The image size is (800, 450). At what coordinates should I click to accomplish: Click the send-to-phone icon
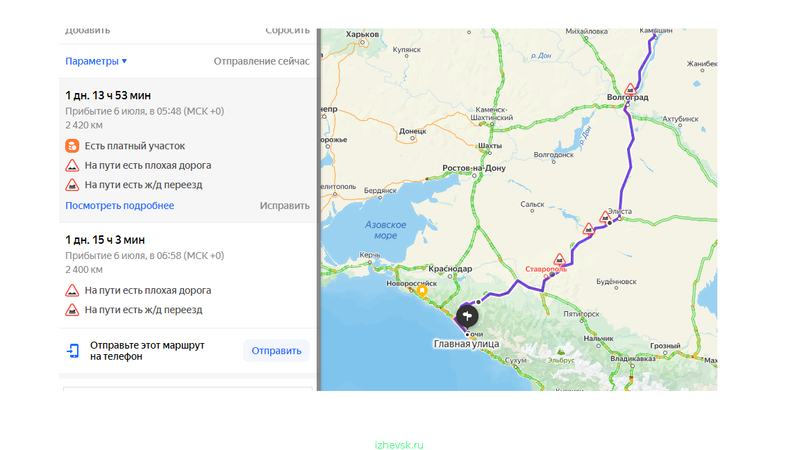coord(73,351)
